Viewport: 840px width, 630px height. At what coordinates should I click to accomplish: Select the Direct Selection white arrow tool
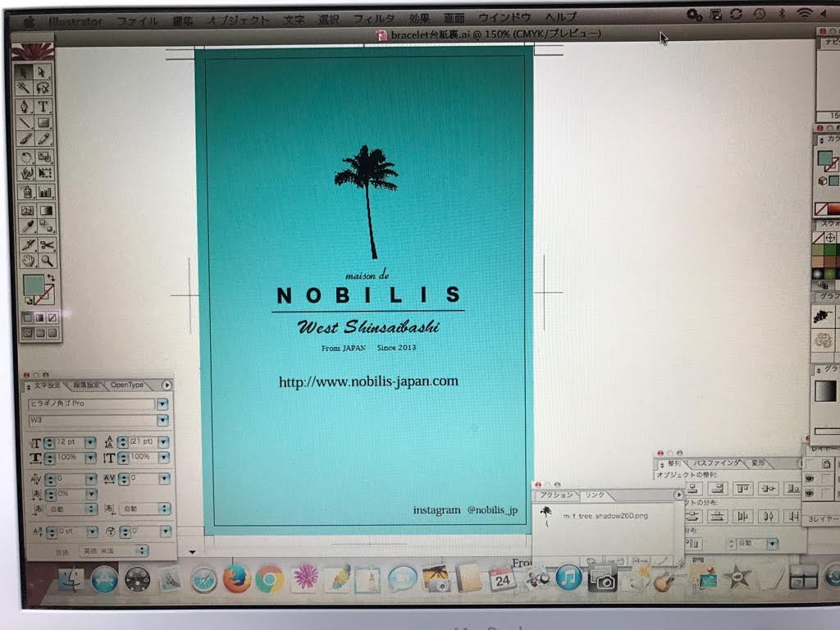tap(43, 72)
